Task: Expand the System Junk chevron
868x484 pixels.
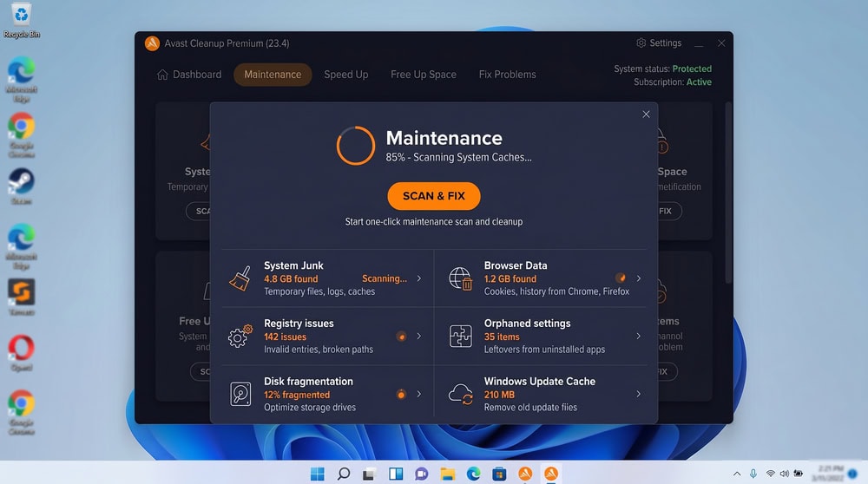Action: pyautogui.click(x=419, y=278)
